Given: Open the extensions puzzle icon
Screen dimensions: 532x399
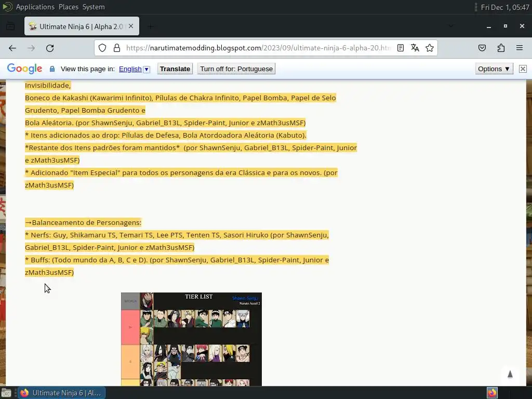Looking at the screenshot, I should (x=501, y=48).
